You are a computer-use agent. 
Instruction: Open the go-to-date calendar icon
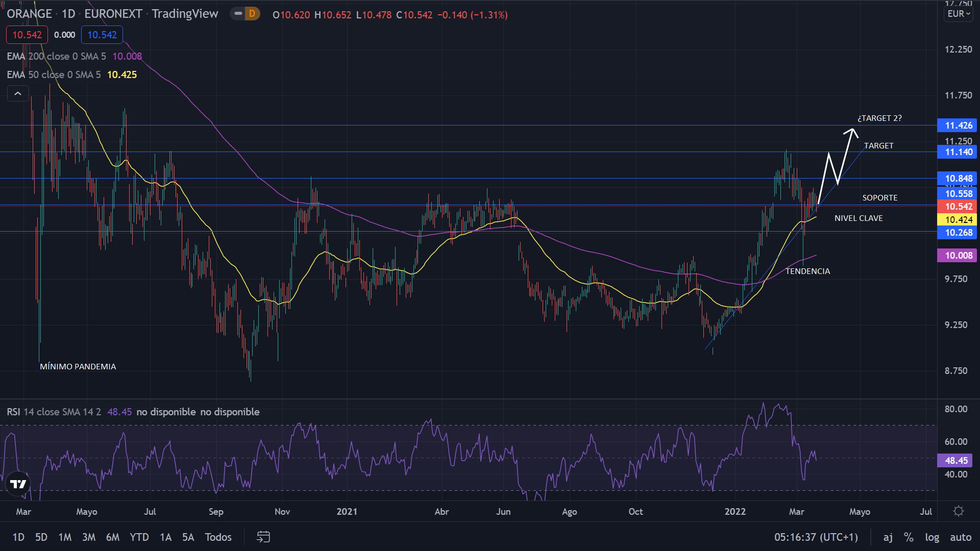tap(263, 537)
